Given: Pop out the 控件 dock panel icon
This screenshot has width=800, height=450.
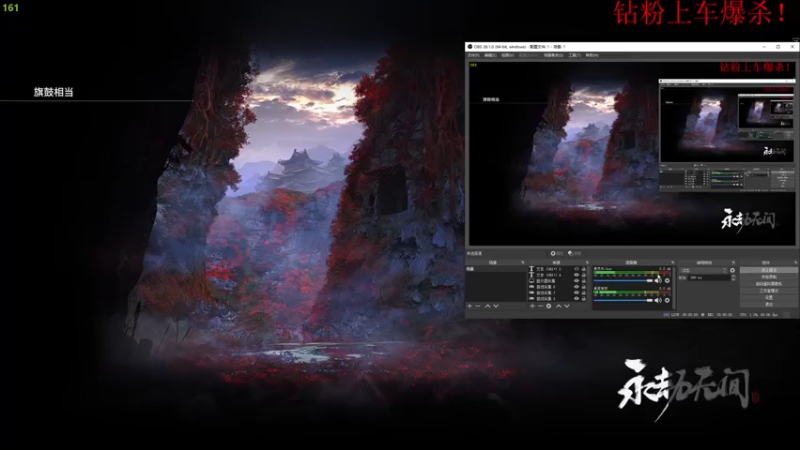Looking at the screenshot, I should coord(795,262).
